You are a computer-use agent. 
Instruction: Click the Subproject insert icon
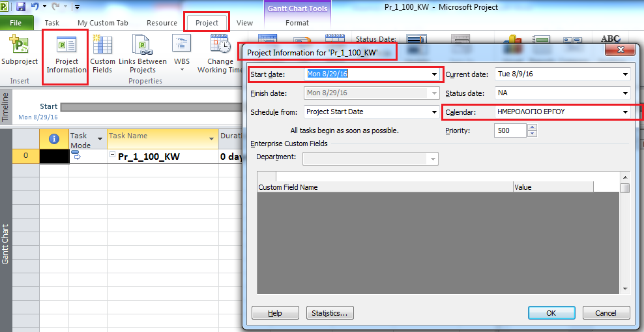[x=18, y=45]
